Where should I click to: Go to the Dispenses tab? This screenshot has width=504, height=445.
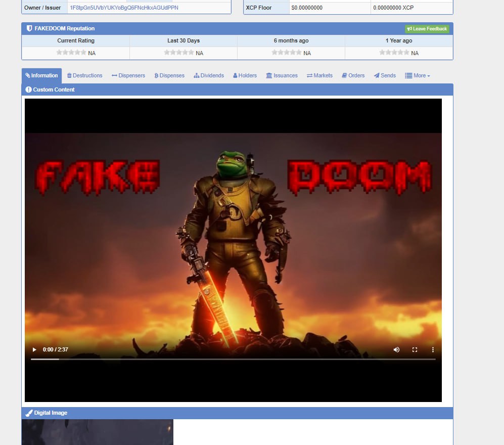[x=169, y=75]
